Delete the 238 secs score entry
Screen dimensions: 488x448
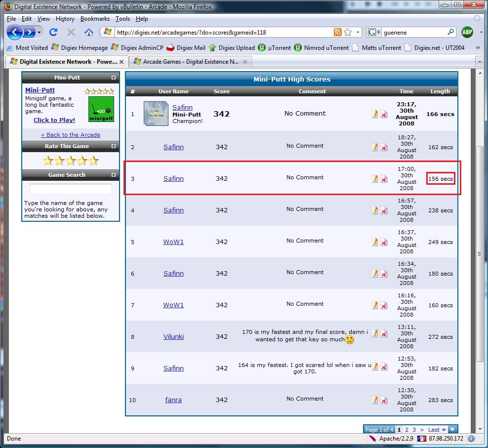[x=384, y=211]
